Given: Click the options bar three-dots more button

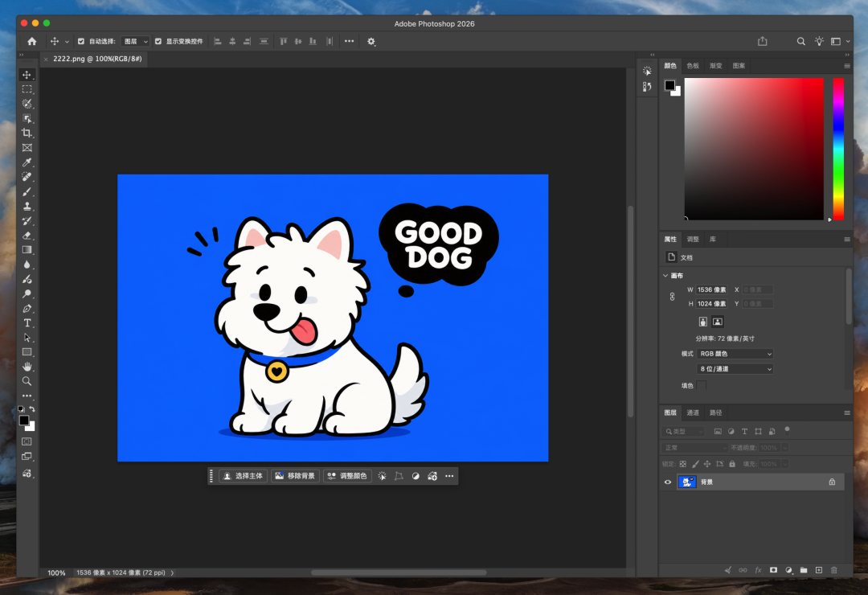Looking at the screenshot, I should point(349,42).
